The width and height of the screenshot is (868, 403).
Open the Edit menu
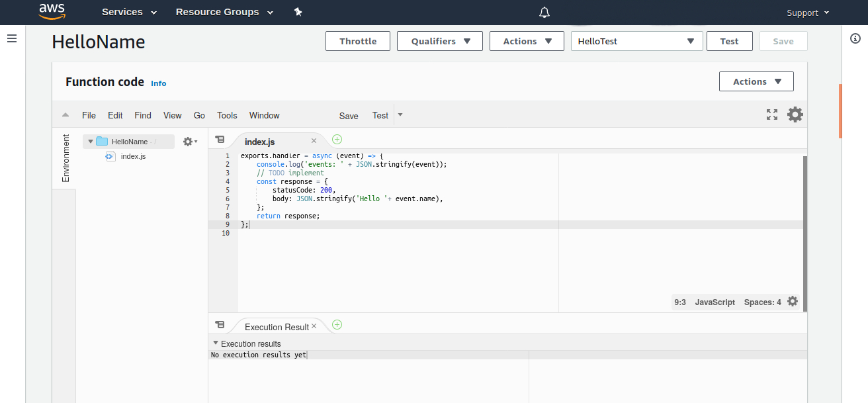point(115,115)
